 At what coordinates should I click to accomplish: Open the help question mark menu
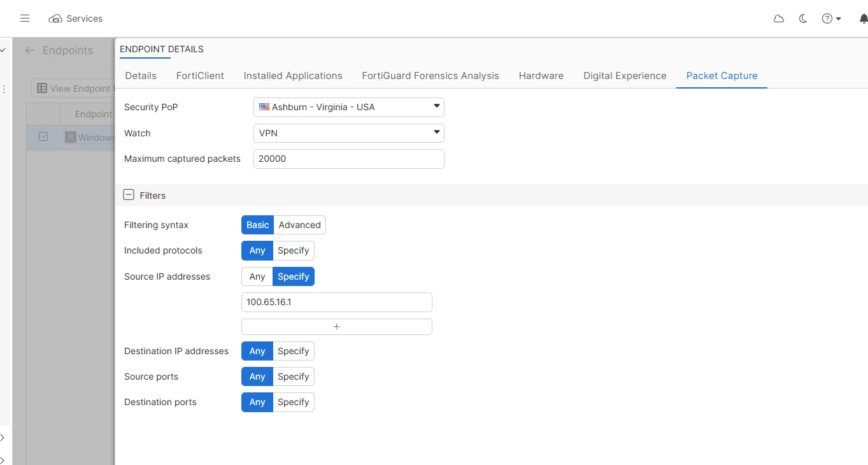click(831, 18)
